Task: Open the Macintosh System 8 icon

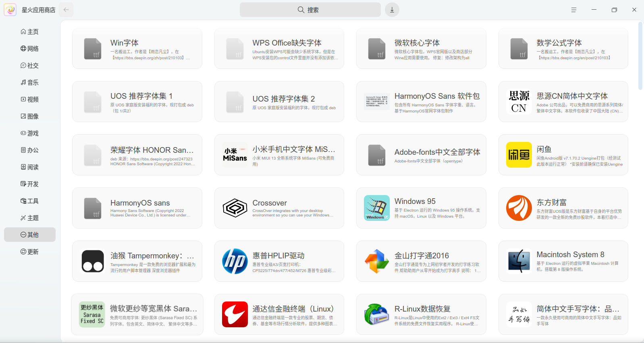Action: (519, 261)
